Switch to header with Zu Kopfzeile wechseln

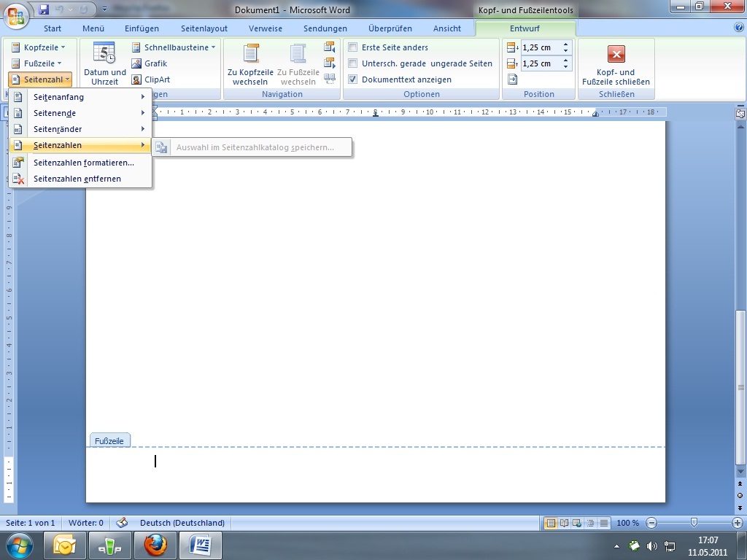[x=250, y=64]
